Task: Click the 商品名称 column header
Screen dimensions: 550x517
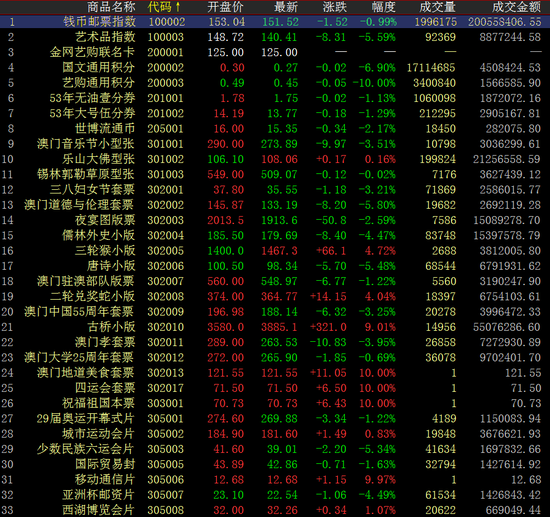Action: pyautogui.click(x=111, y=7)
